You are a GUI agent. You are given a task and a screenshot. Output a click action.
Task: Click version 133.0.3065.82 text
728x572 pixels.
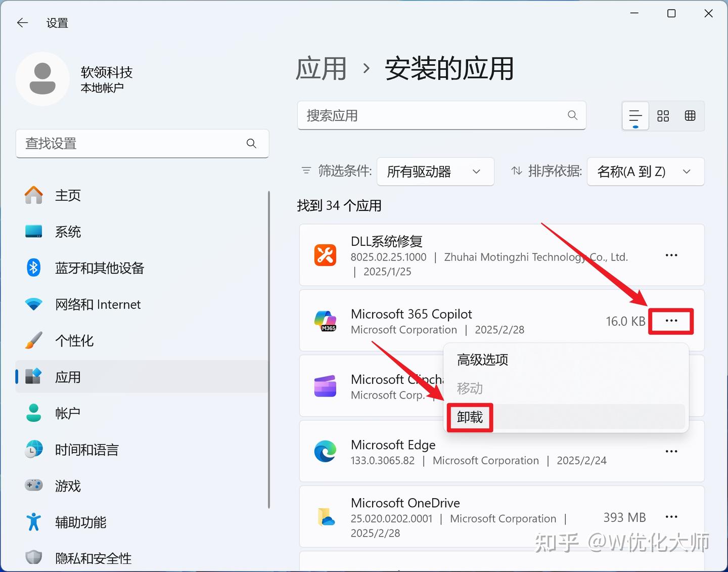pos(383,461)
